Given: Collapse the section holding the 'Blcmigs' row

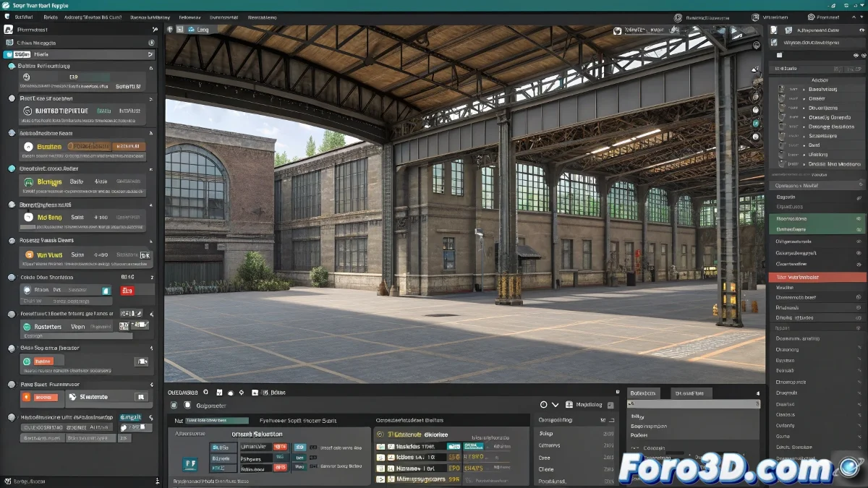Looking at the screenshot, I should click(x=151, y=168).
